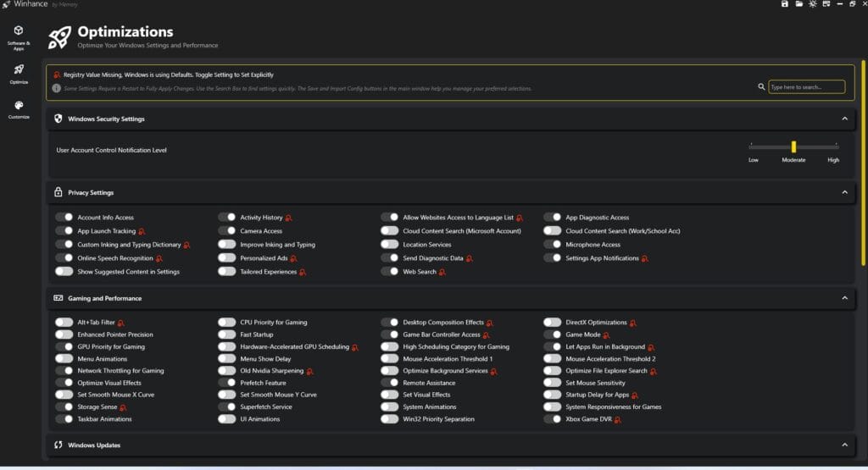Collapse the Privacy Settings section chevron
This screenshot has height=470, width=868.
tap(844, 192)
